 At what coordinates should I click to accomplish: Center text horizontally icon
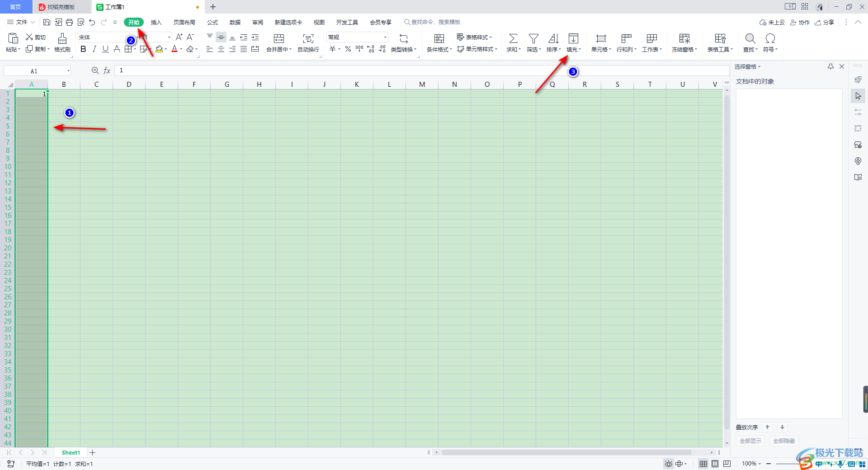pyautogui.click(x=221, y=49)
